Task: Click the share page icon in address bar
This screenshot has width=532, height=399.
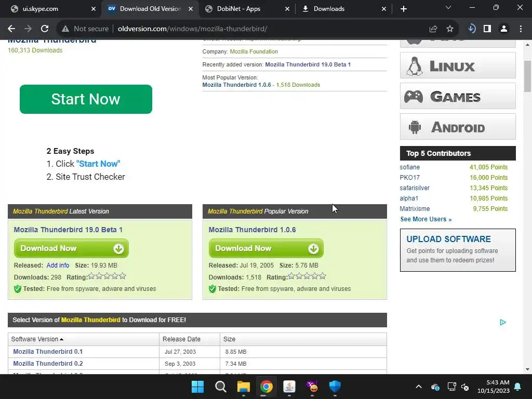Action: click(x=433, y=29)
